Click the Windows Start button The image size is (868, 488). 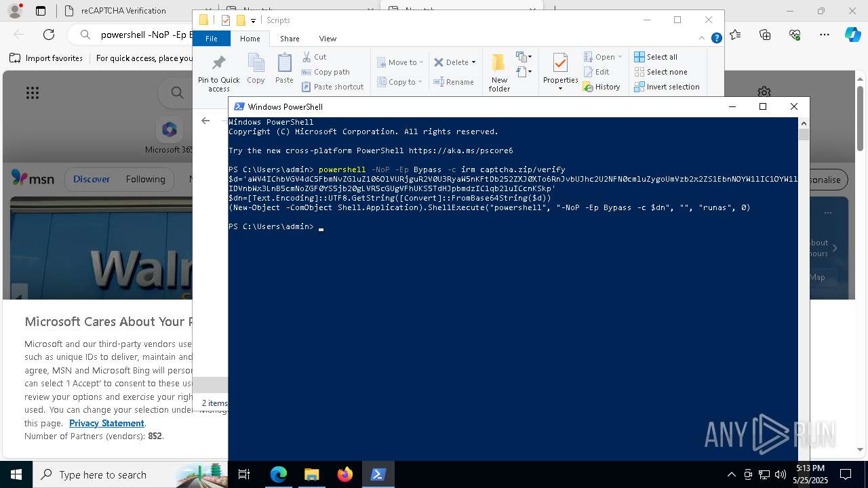[16, 474]
